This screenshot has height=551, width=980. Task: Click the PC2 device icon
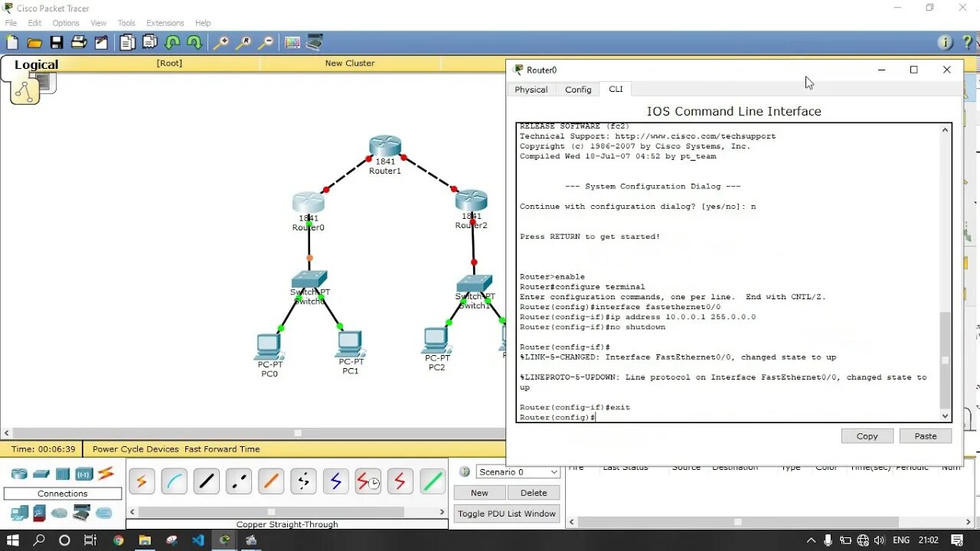tap(436, 341)
